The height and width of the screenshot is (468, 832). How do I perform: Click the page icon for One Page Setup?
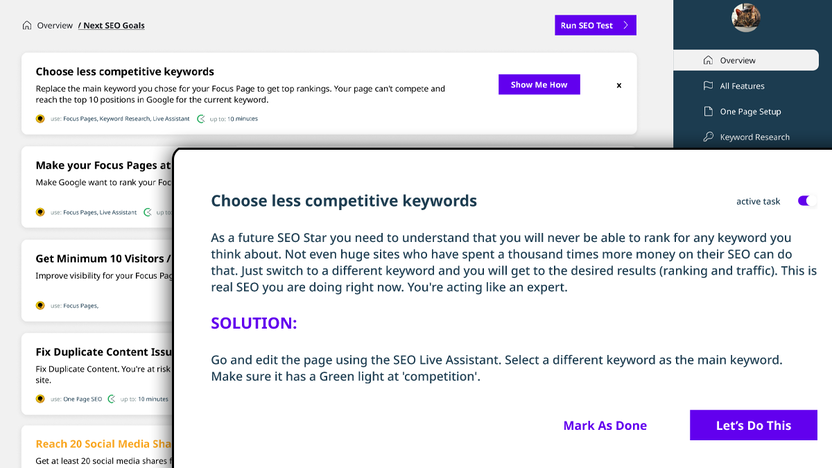click(708, 111)
